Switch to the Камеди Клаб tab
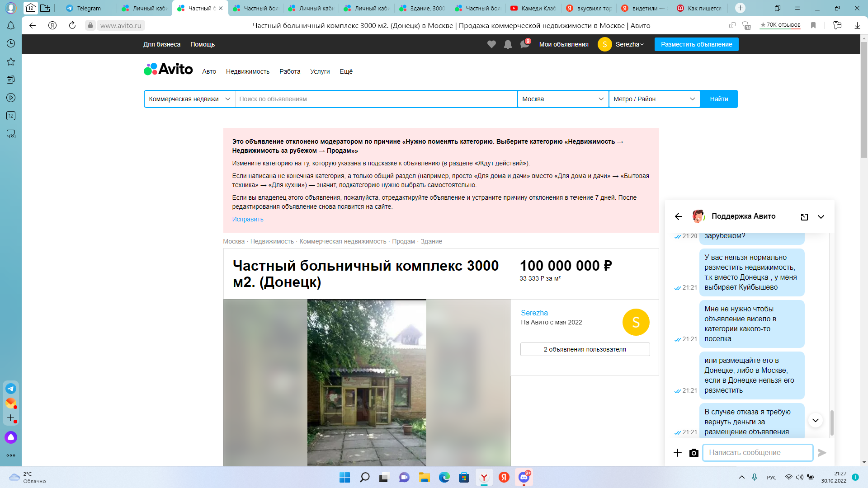Image resolution: width=868 pixels, height=488 pixels. point(533,8)
